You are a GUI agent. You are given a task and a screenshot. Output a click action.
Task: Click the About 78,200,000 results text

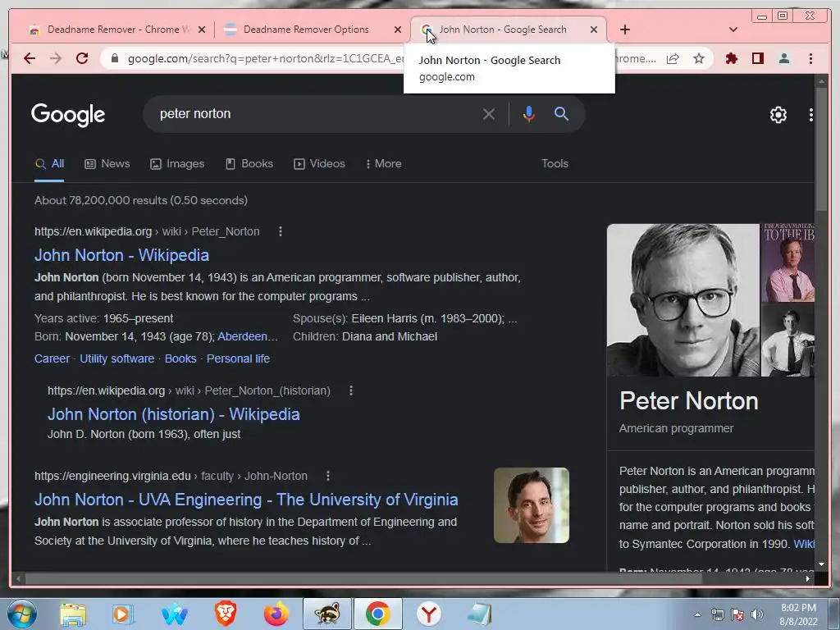pos(141,200)
